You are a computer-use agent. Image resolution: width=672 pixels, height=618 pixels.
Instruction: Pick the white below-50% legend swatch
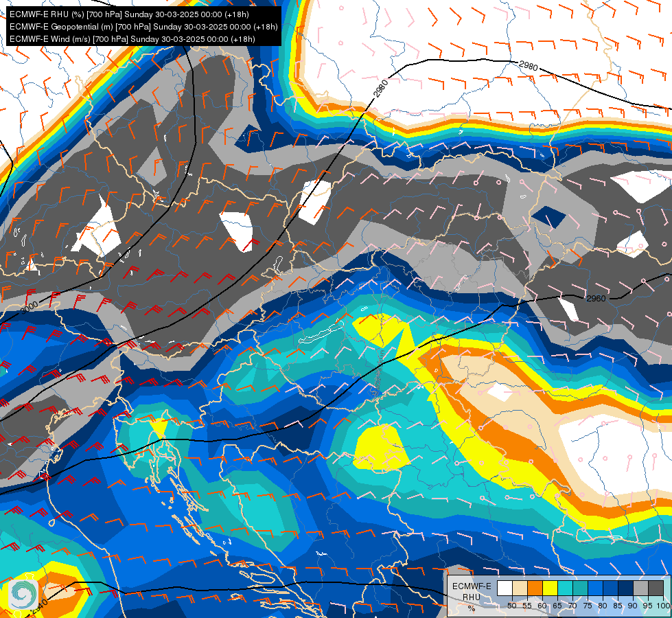click(505, 588)
